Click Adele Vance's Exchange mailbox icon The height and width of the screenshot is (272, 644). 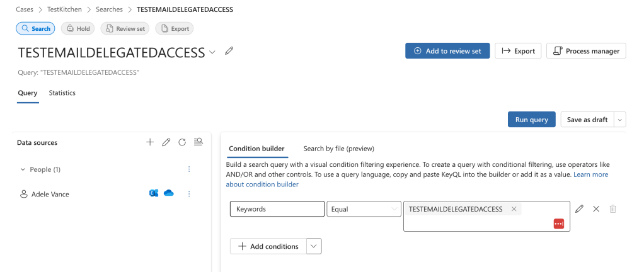[x=154, y=194]
